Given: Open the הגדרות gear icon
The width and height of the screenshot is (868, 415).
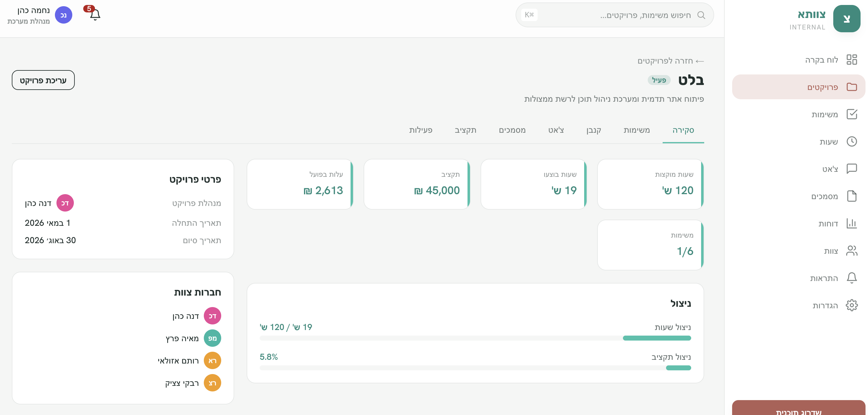Looking at the screenshot, I should (x=852, y=305).
